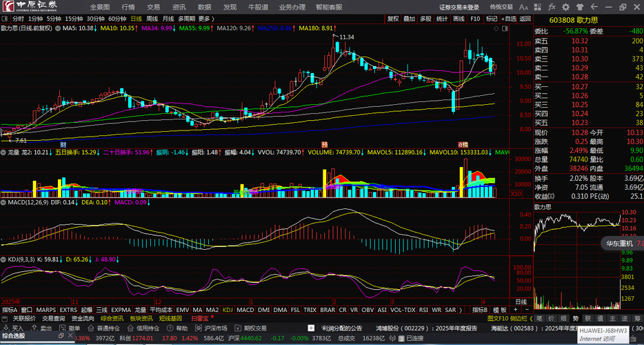644x345 pixels.
Task: Open the 资讯 menu
Action: [179, 7]
